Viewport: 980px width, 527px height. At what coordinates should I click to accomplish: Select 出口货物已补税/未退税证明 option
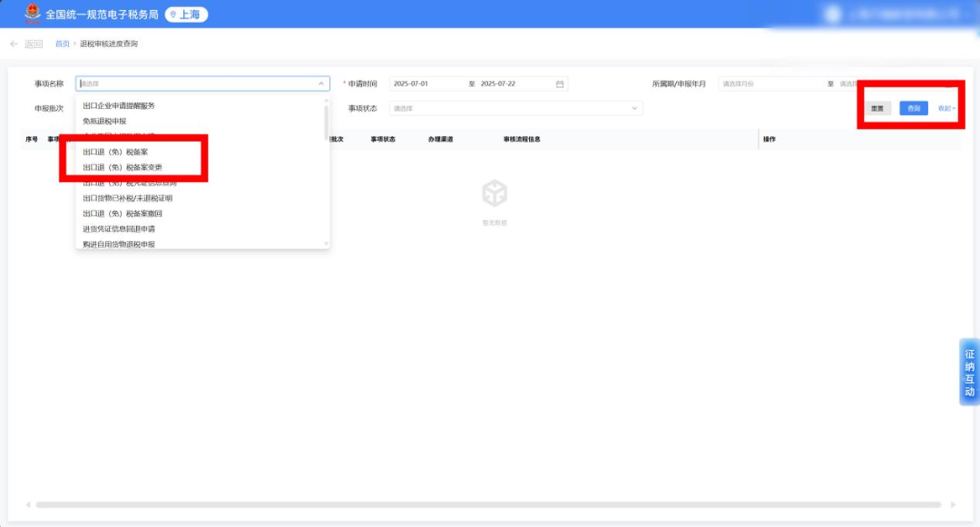click(x=127, y=198)
